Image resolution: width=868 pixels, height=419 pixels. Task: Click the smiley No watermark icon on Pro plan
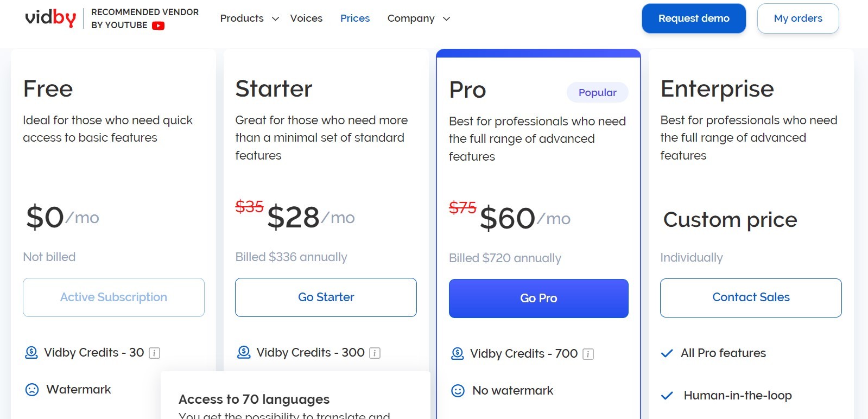[457, 390]
